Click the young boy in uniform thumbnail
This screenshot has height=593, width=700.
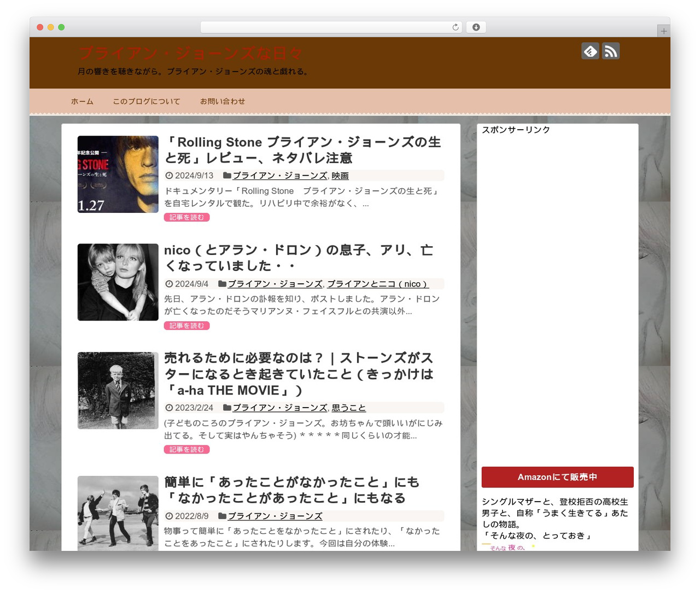click(x=118, y=391)
